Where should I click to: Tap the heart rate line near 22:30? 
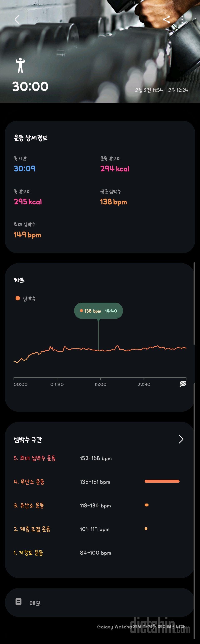(144, 348)
